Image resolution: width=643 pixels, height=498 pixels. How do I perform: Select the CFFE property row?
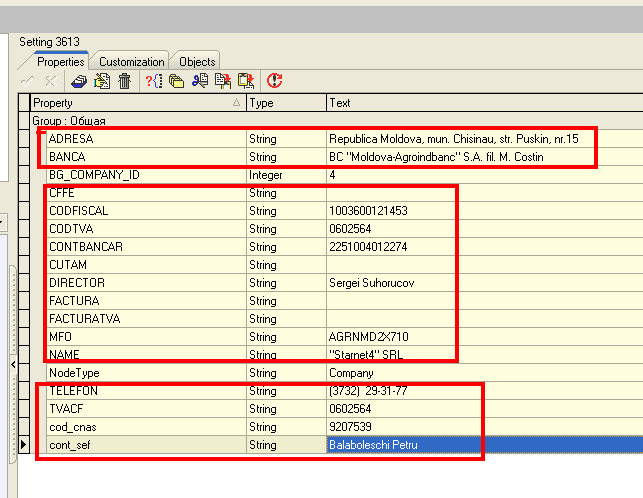(x=344, y=193)
